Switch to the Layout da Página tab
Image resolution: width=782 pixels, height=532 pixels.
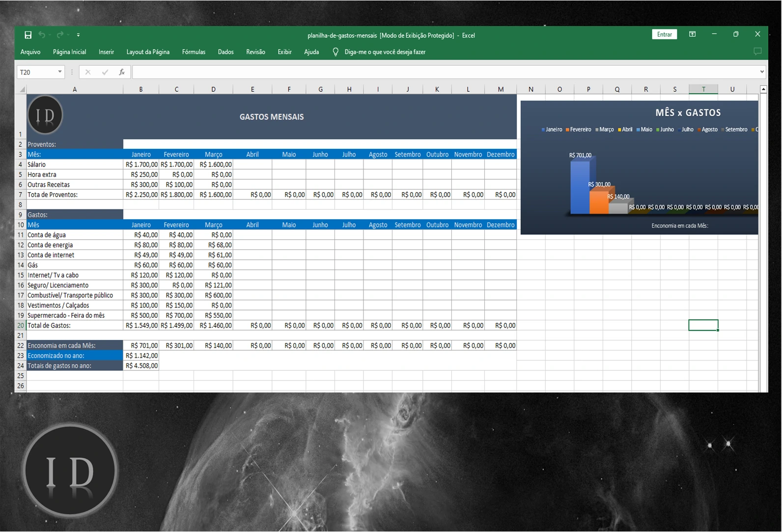[x=148, y=52]
